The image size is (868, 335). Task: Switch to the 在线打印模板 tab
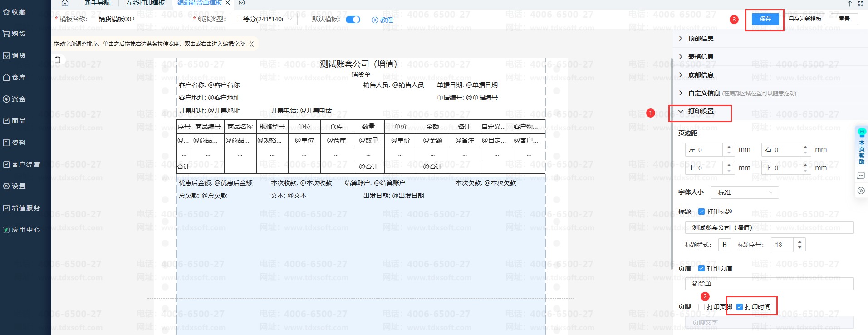[146, 3]
